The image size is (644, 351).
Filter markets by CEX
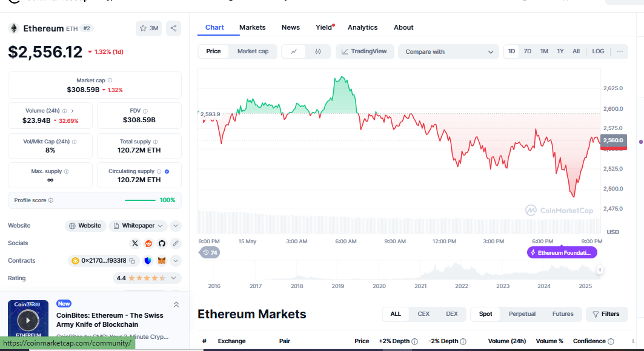423,314
